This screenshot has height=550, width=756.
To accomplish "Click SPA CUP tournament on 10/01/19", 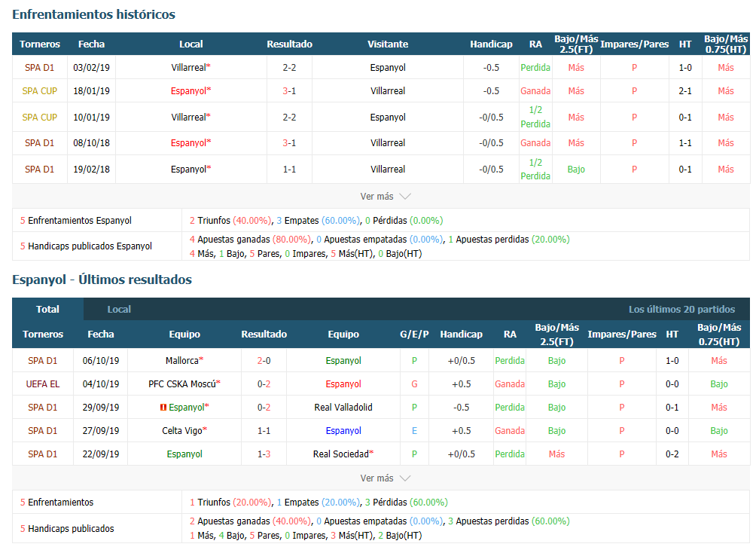I will click(40, 118).
